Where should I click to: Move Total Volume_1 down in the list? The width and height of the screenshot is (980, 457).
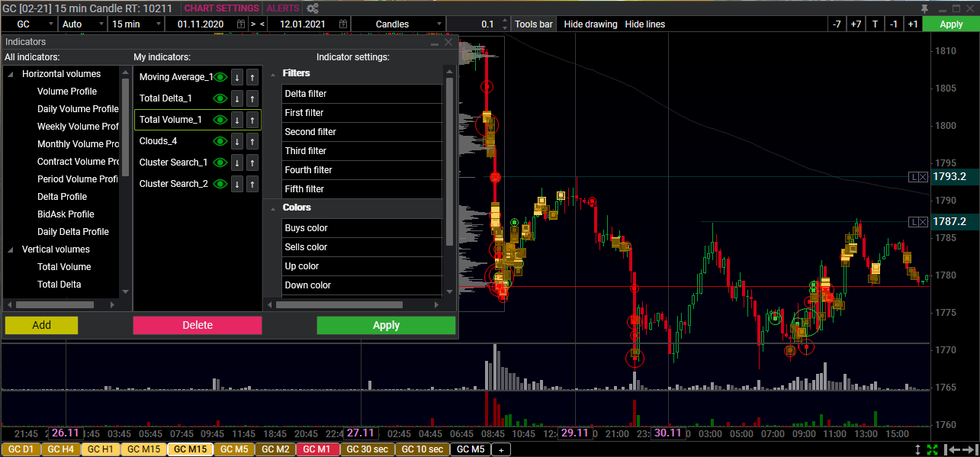(x=237, y=120)
